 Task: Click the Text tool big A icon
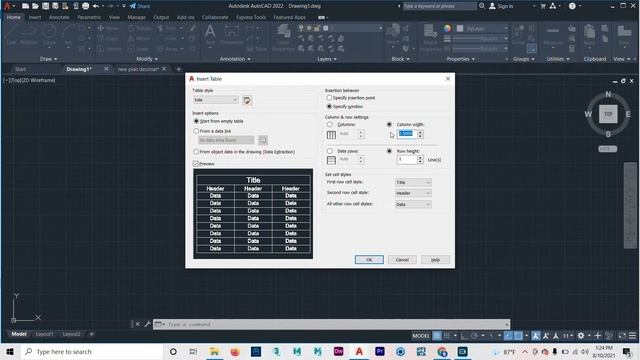coord(210,32)
